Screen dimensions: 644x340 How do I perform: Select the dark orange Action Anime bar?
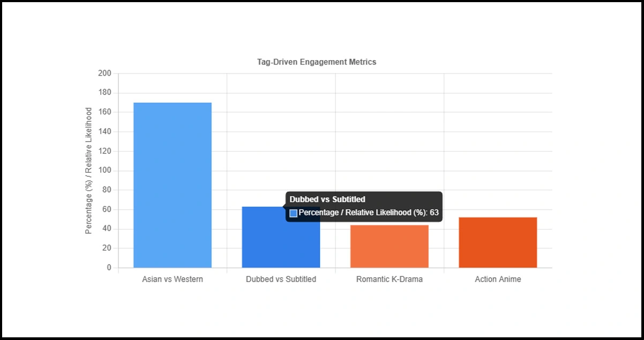tap(498, 242)
